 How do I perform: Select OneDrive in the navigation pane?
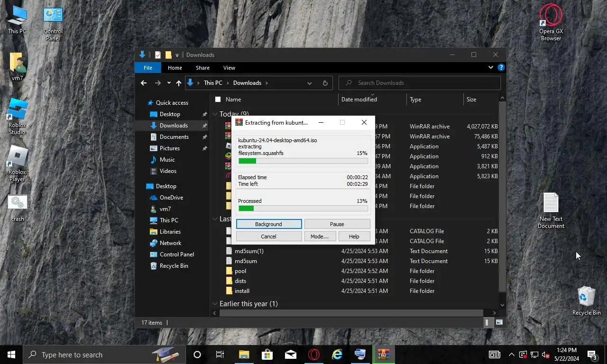(x=171, y=198)
